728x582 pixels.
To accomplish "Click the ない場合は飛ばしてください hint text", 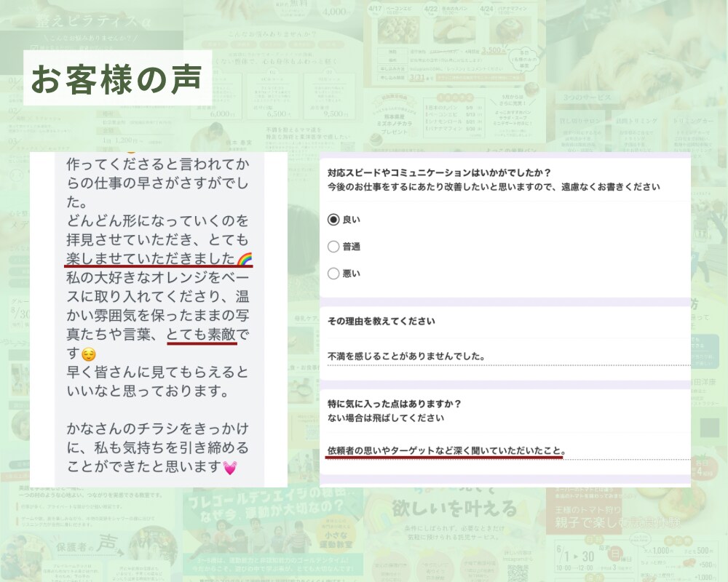I will [x=386, y=418].
